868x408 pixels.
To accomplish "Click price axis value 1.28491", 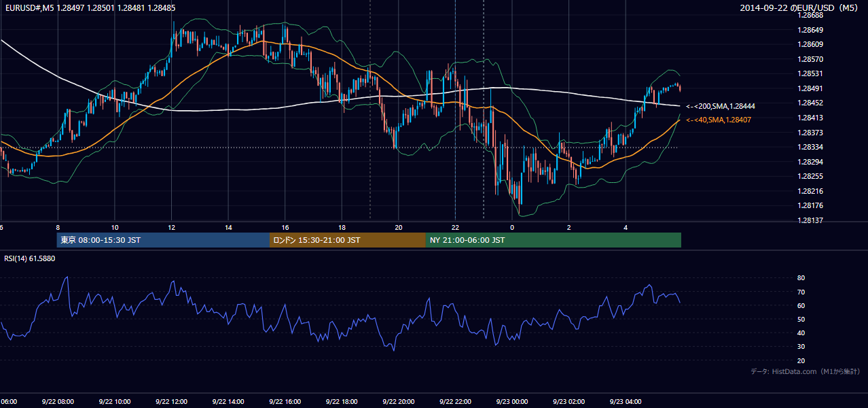I will coord(810,88).
